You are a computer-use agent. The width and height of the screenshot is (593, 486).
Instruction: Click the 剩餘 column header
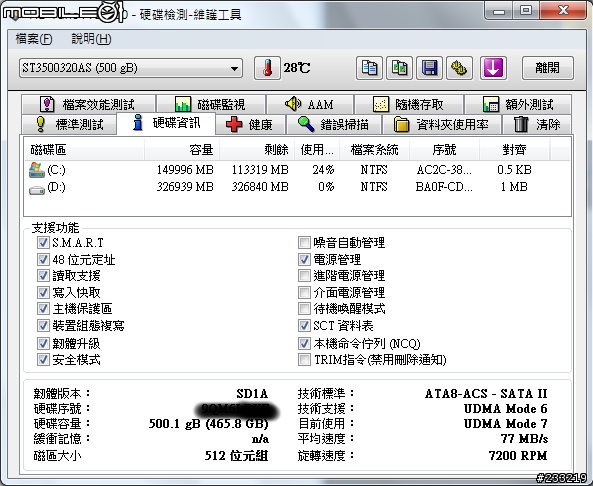coord(257,150)
